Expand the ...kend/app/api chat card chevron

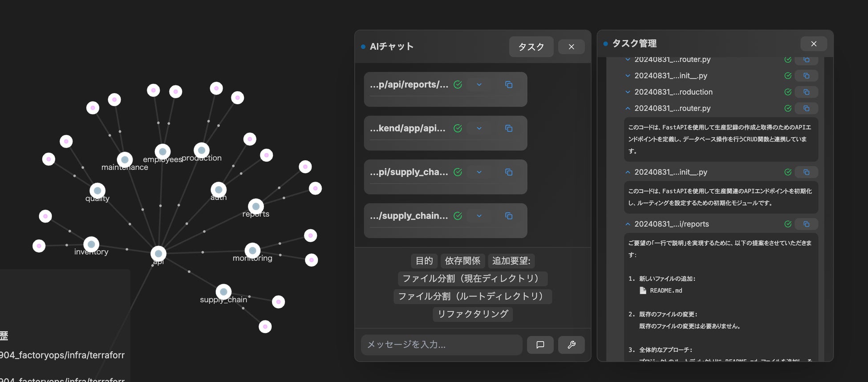coord(479,128)
